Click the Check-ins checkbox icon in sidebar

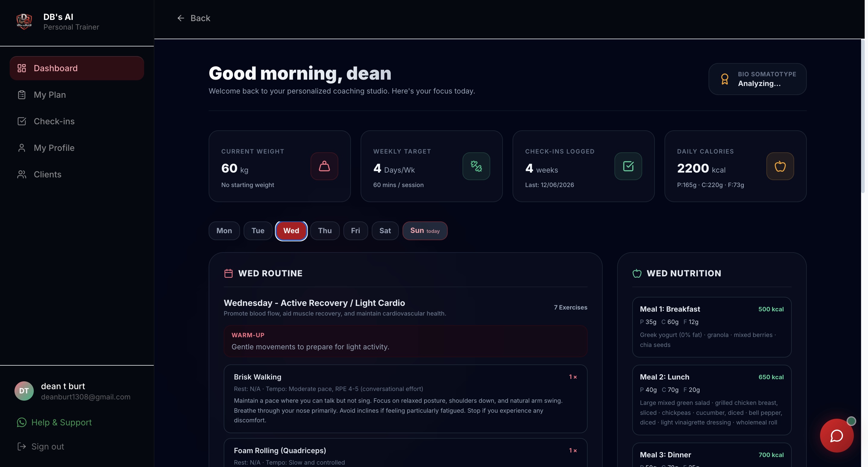click(x=22, y=121)
